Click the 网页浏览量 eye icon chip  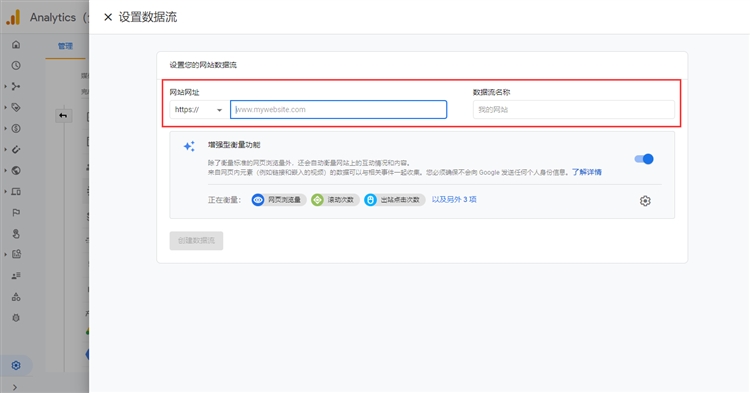click(279, 200)
